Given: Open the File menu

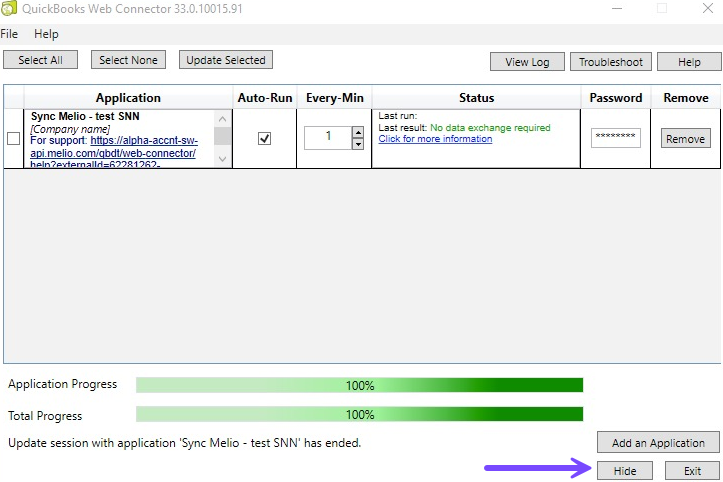Looking at the screenshot, I should 10,34.
